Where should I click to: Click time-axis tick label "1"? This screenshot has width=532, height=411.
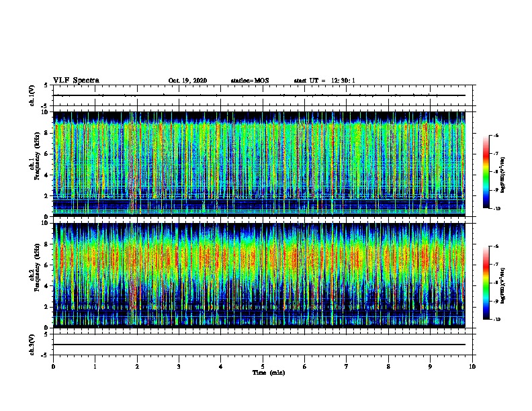(95, 367)
